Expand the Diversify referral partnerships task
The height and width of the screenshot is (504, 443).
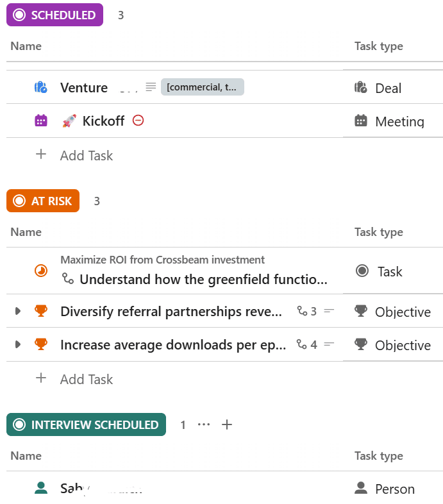tap(18, 312)
